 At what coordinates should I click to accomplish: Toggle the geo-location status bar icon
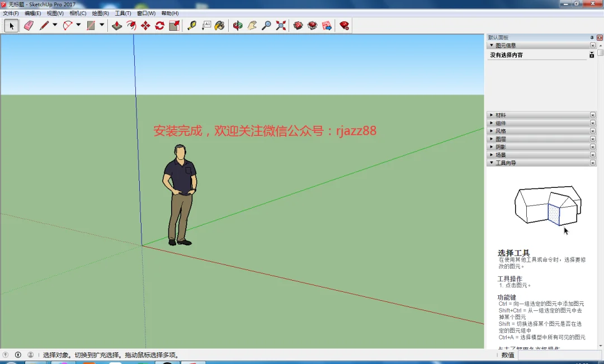point(6,354)
